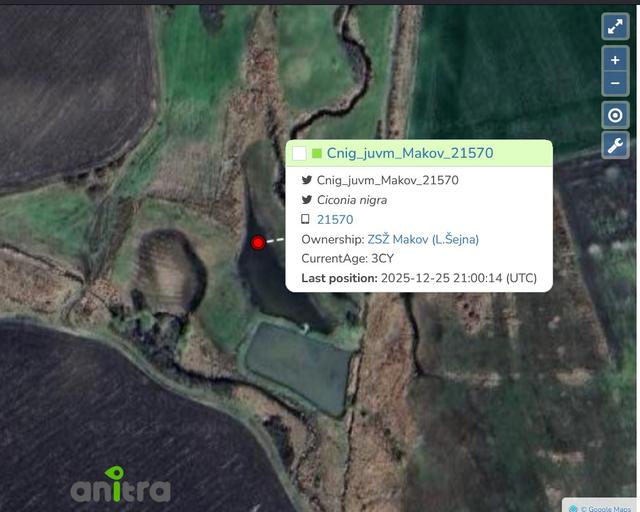Center map using target button
640x512 pixels.
coord(615,116)
